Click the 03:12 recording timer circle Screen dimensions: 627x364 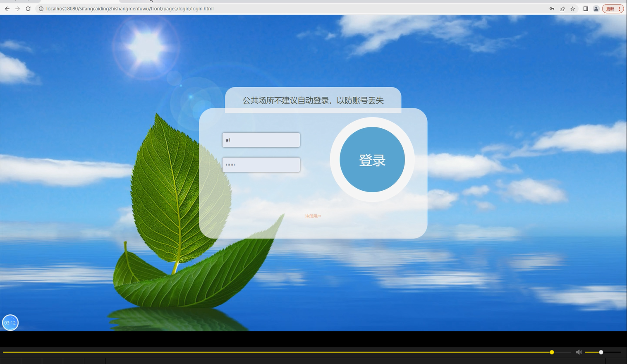pos(10,322)
